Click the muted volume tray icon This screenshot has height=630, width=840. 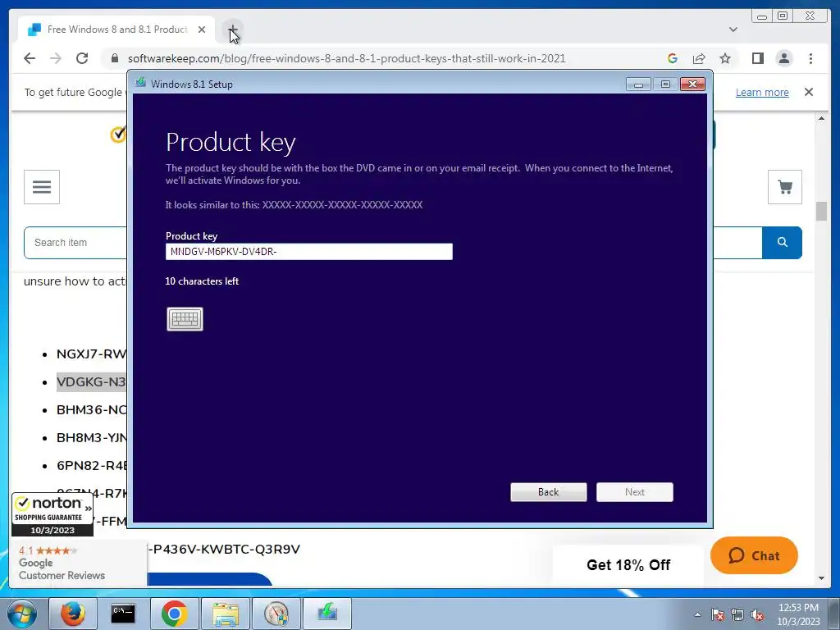[757, 615]
